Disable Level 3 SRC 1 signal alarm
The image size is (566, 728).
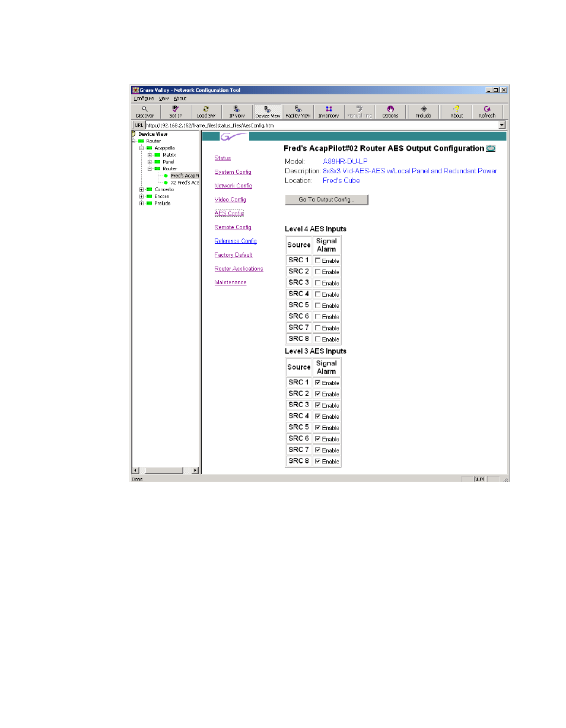(318, 383)
